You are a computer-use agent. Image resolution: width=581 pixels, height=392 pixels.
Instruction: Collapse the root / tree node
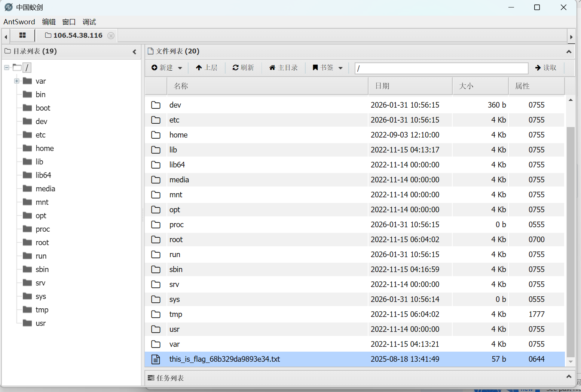[x=7, y=68]
